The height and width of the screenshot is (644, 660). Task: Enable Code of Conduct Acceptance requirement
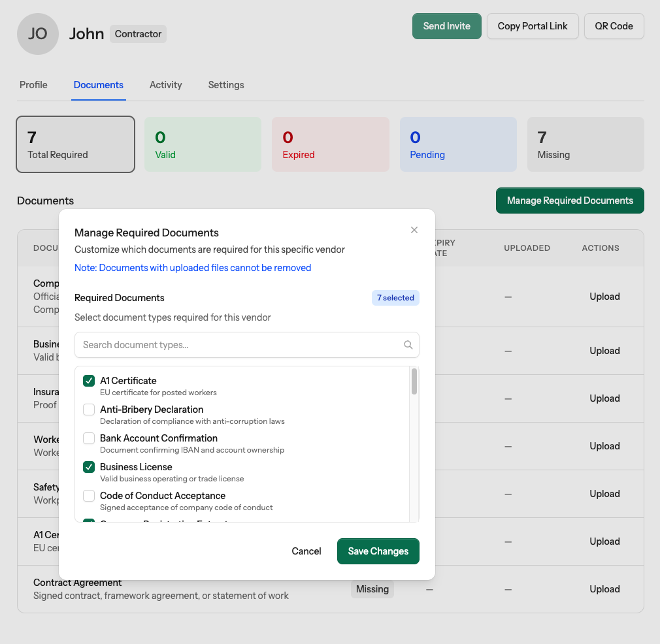click(88, 496)
